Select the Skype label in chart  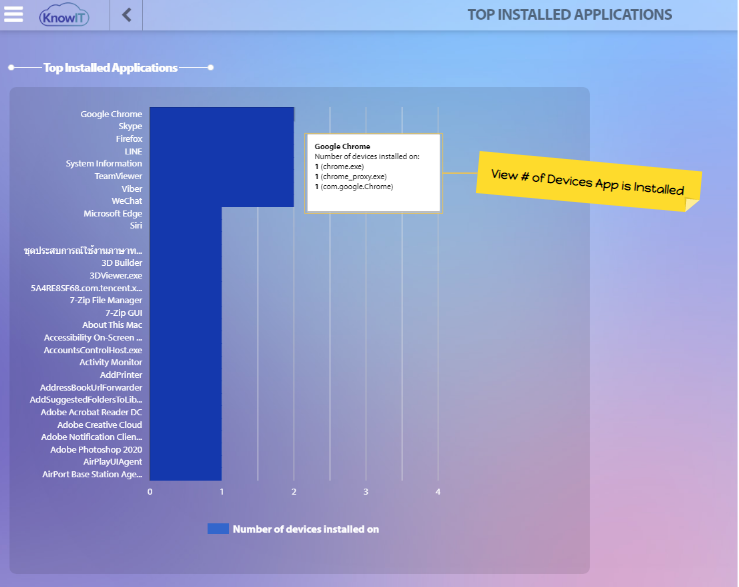click(130, 126)
